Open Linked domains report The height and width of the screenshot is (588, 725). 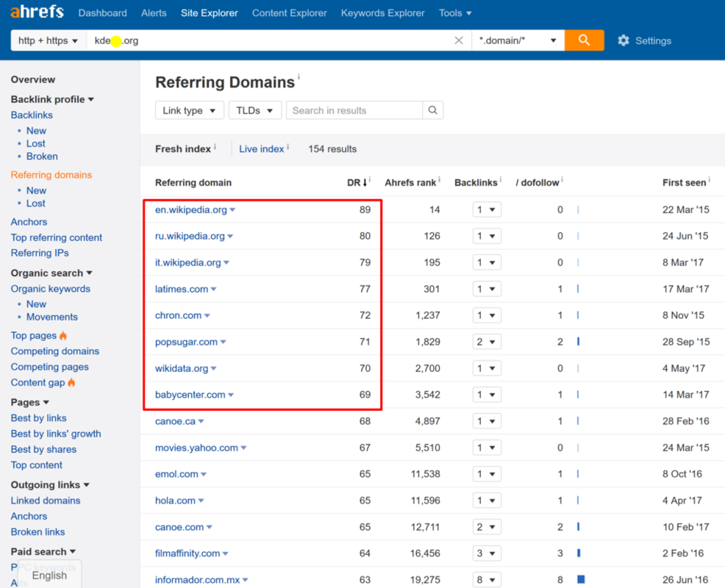tap(46, 501)
